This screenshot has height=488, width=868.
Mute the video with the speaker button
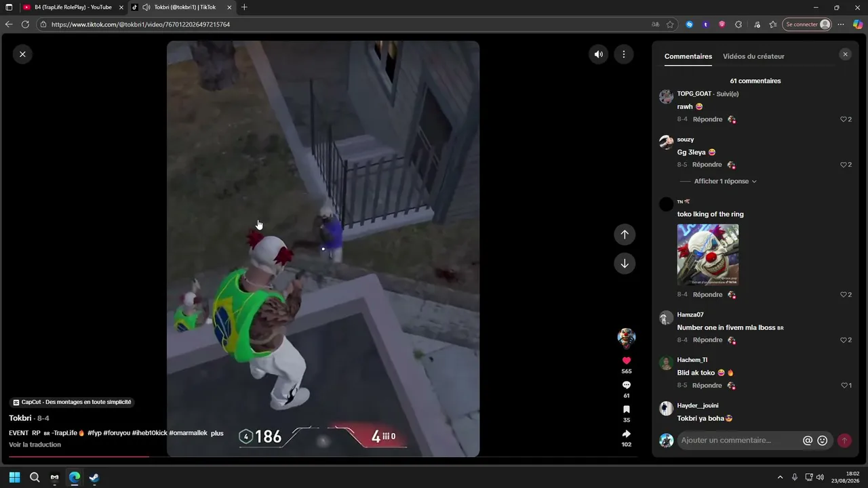pyautogui.click(x=598, y=55)
